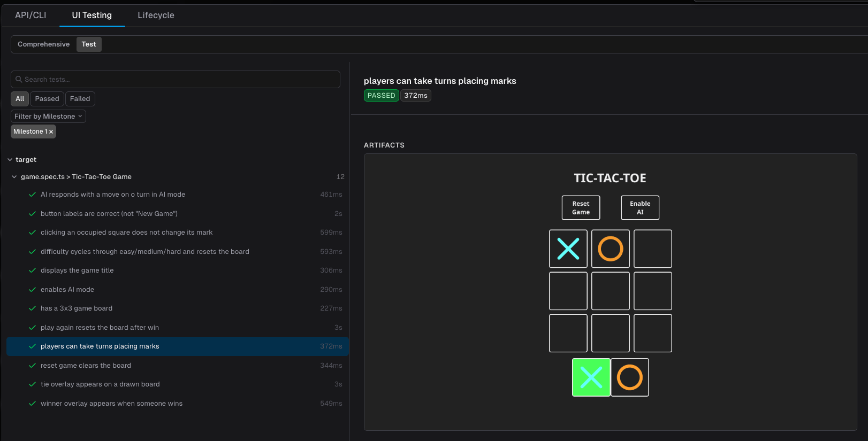The height and width of the screenshot is (441, 868).
Task: Click checkmark icon beside 'enables AI mode'
Action: [32, 290]
